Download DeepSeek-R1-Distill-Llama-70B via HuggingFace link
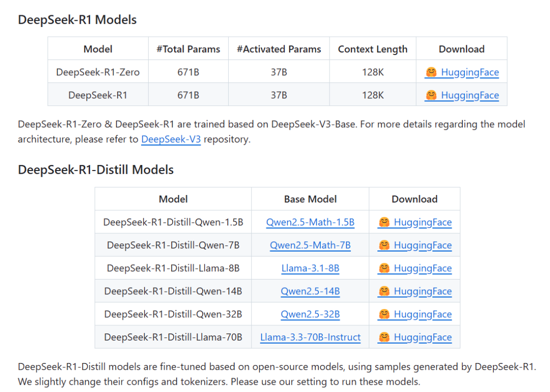This screenshot has width=550, height=392. pos(415,338)
